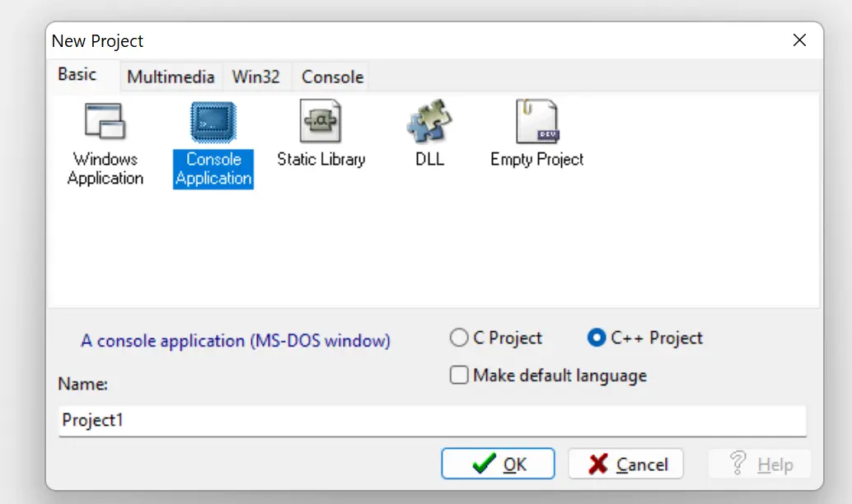
Task: Open the Multimedia tab
Action: coord(171,77)
